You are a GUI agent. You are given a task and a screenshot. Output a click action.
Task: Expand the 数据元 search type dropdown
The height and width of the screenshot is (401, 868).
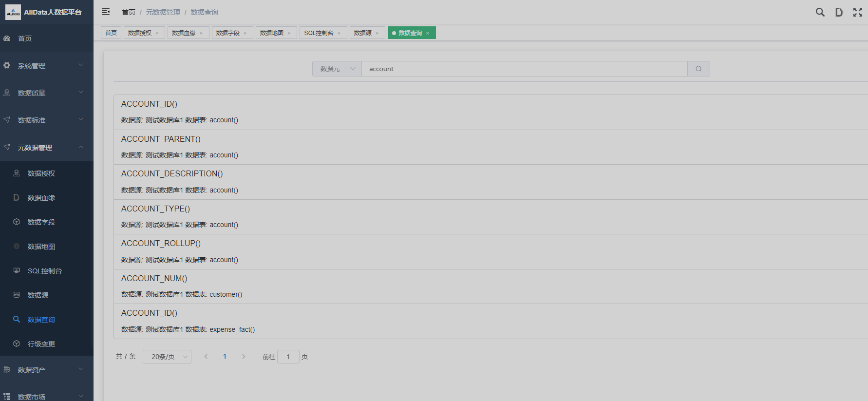click(337, 69)
